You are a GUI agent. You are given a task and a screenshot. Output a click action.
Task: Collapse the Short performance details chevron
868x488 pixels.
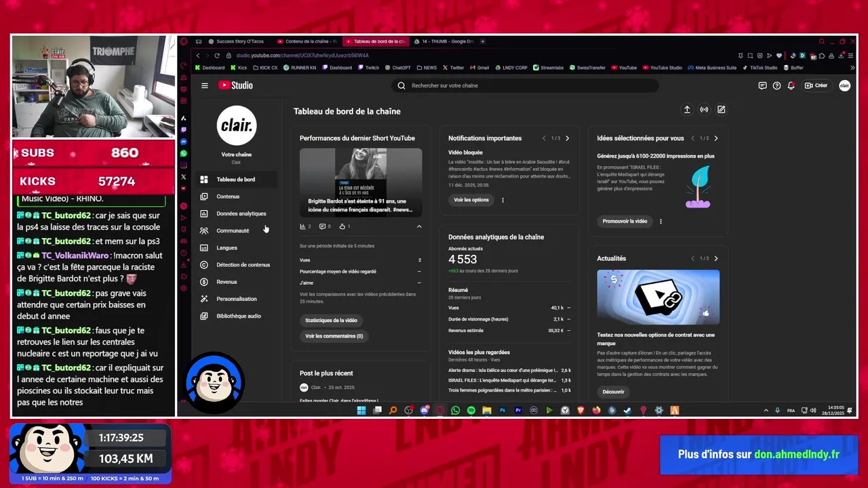coord(418,226)
